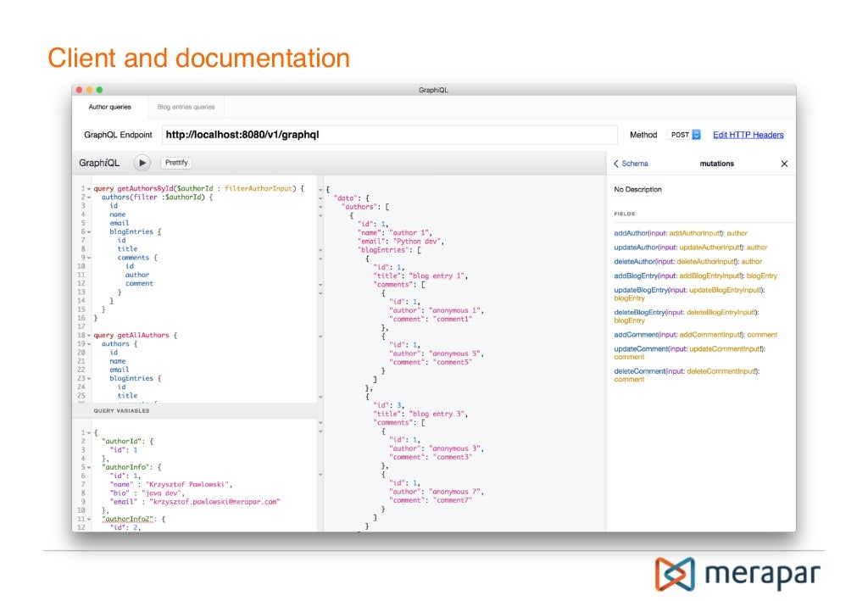Collapse blogEntries fold arrow on line 6

click(88, 232)
